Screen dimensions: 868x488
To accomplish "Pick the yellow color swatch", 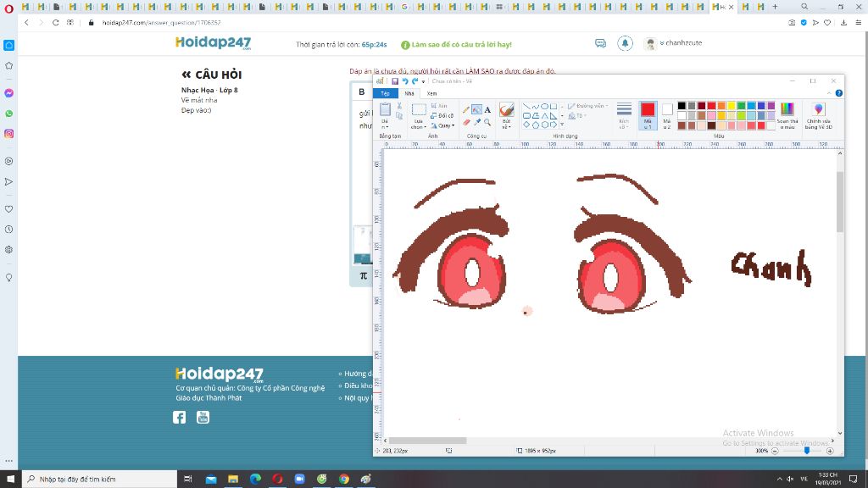I will 732,106.
